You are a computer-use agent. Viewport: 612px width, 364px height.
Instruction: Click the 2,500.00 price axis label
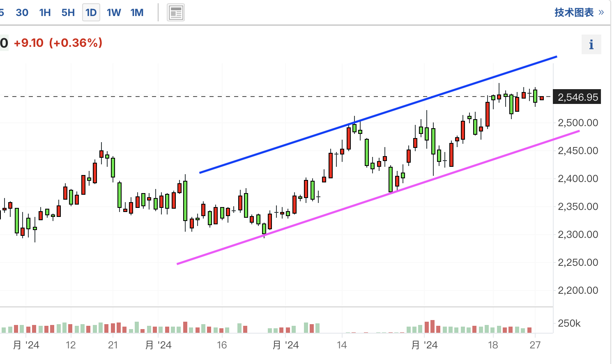578,123
